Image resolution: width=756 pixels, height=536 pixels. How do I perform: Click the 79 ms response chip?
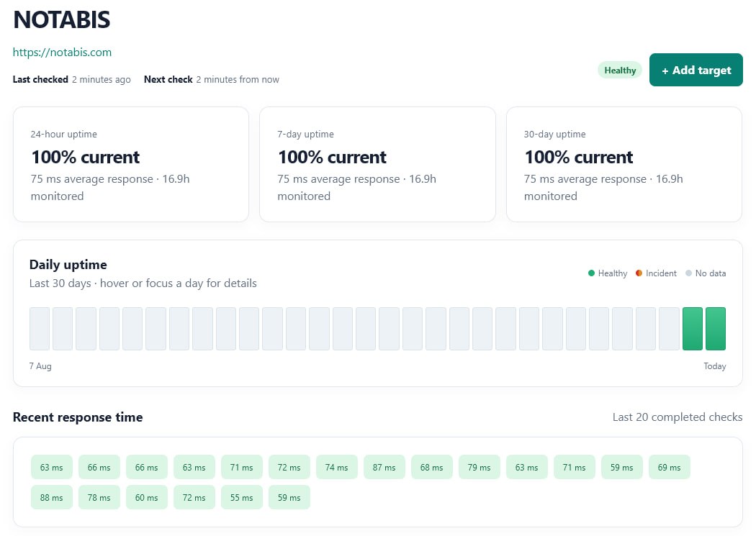click(x=479, y=467)
